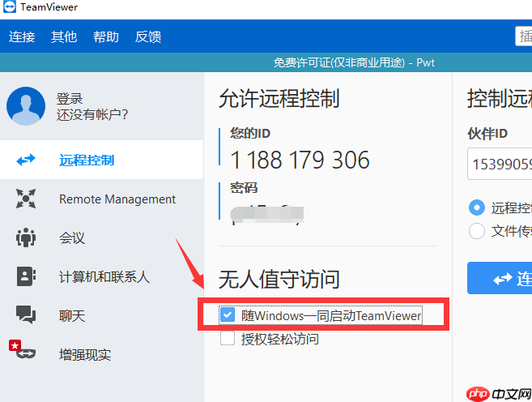The height and width of the screenshot is (402, 532).
Task: Uncheck 随Windows一同启动TeamViewer checkbox
Action: coord(228,314)
